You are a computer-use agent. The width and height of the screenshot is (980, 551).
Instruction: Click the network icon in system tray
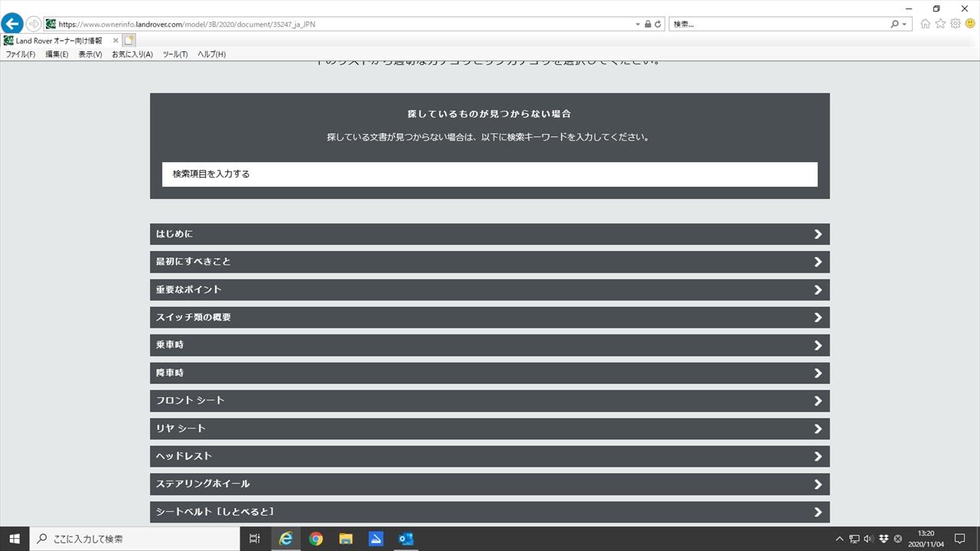click(x=854, y=539)
